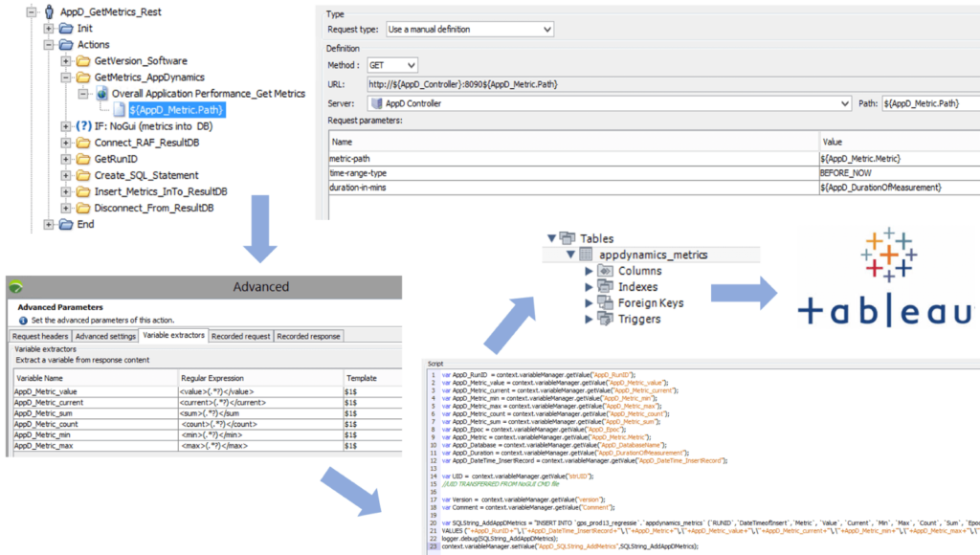980x555 pixels.
Task: Click the AppD Controller server icon
Action: click(x=376, y=103)
